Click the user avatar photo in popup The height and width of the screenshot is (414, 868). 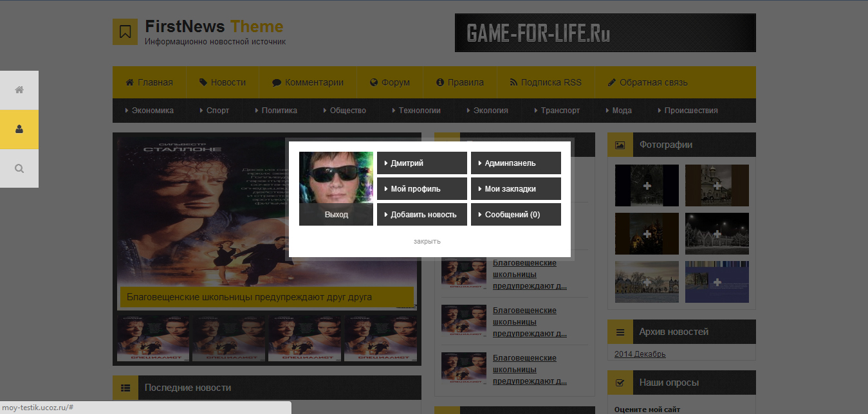click(x=336, y=177)
